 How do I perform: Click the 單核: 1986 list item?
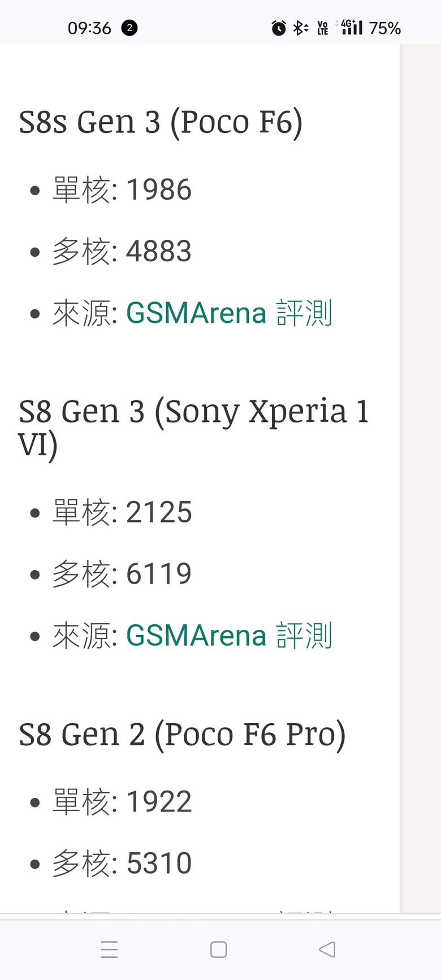pyautogui.click(x=122, y=189)
